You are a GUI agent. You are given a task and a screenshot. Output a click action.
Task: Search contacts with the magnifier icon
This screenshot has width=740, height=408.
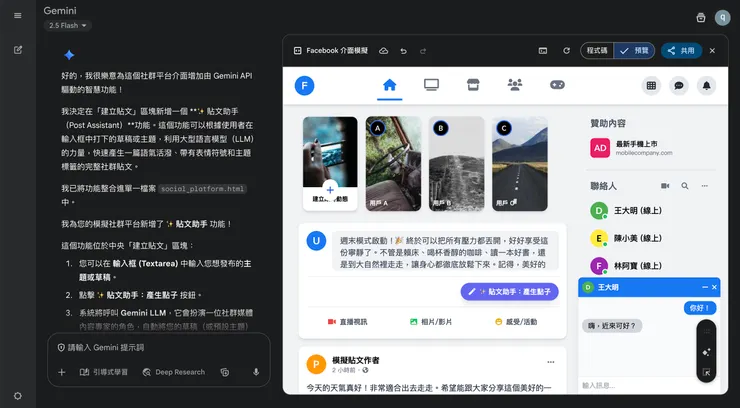[685, 186]
